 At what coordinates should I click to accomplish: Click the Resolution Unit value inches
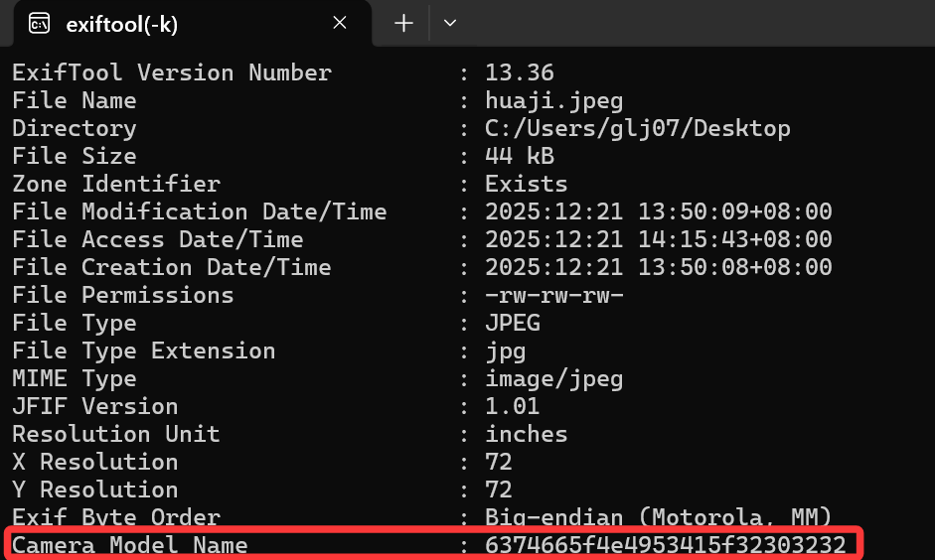tap(526, 435)
